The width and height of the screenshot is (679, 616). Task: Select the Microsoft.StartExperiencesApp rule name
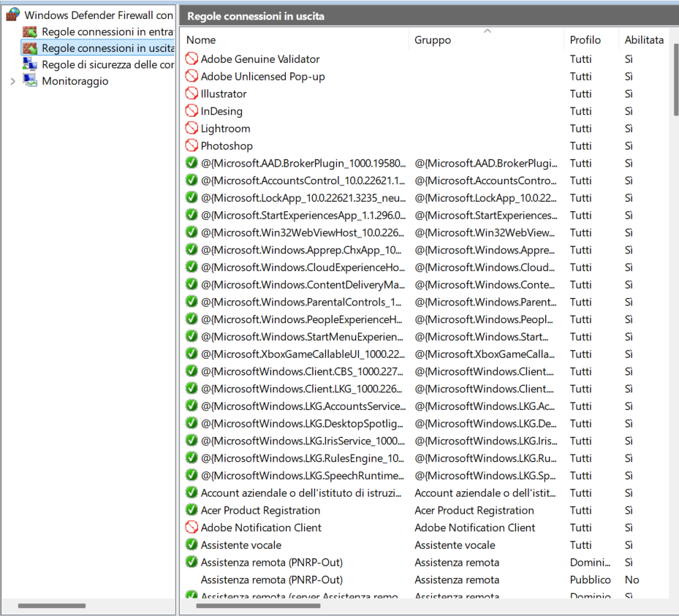pyautogui.click(x=303, y=215)
